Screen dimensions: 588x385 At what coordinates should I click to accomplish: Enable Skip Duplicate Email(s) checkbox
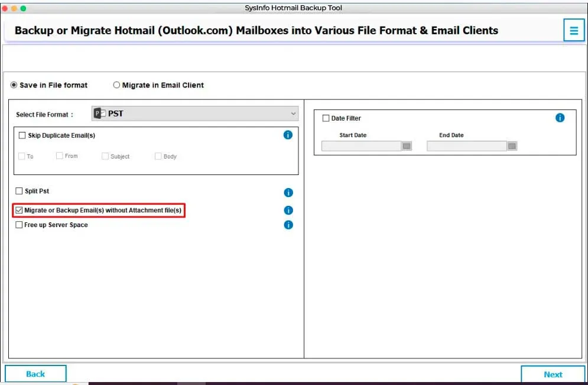(22, 135)
